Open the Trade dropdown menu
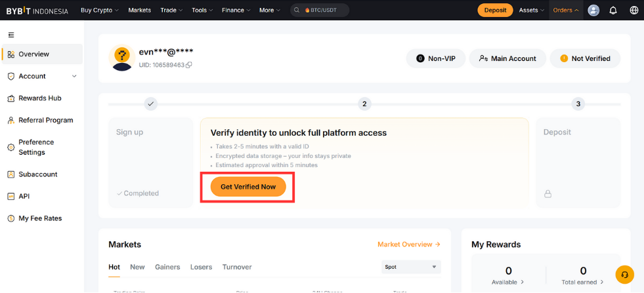Viewport: 644px width, 293px height. coord(171,10)
